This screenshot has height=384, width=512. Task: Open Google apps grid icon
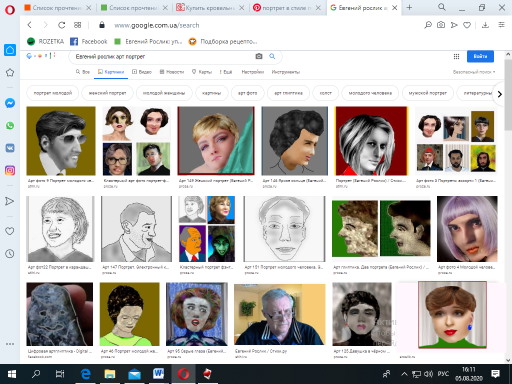[456, 56]
